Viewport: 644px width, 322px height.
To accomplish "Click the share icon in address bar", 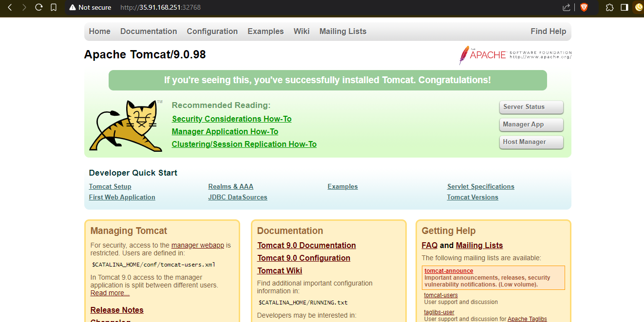I will (x=567, y=7).
